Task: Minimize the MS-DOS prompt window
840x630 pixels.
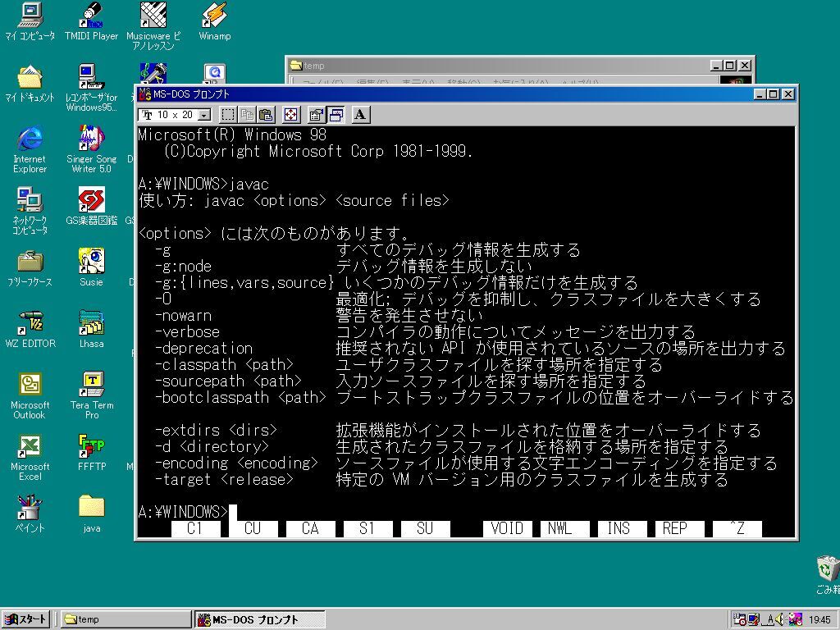Action: [760, 94]
